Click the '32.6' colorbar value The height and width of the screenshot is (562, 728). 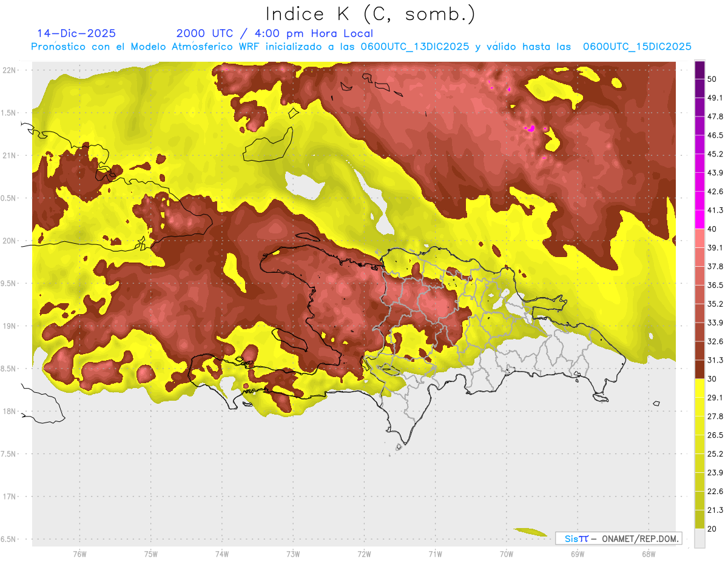[x=715, y=341]
